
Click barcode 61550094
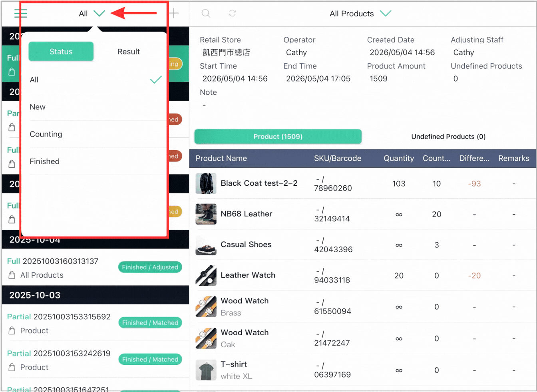coord(332,312)
